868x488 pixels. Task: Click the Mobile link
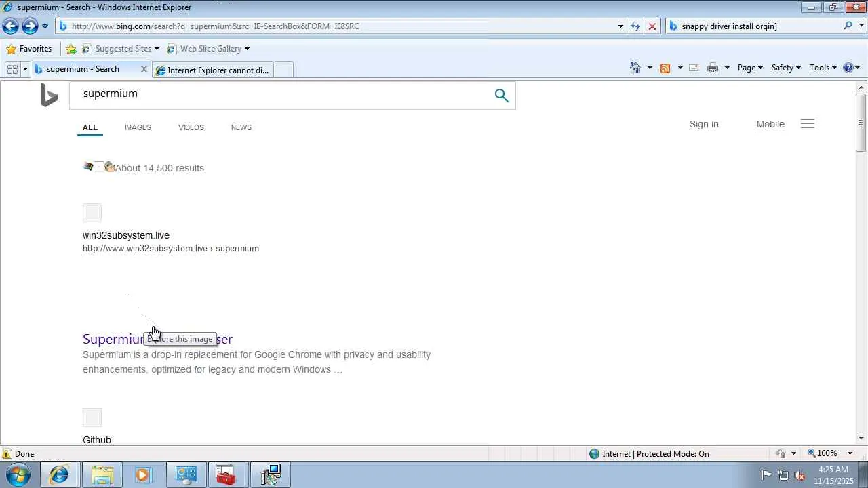click(x=770, y=124)
